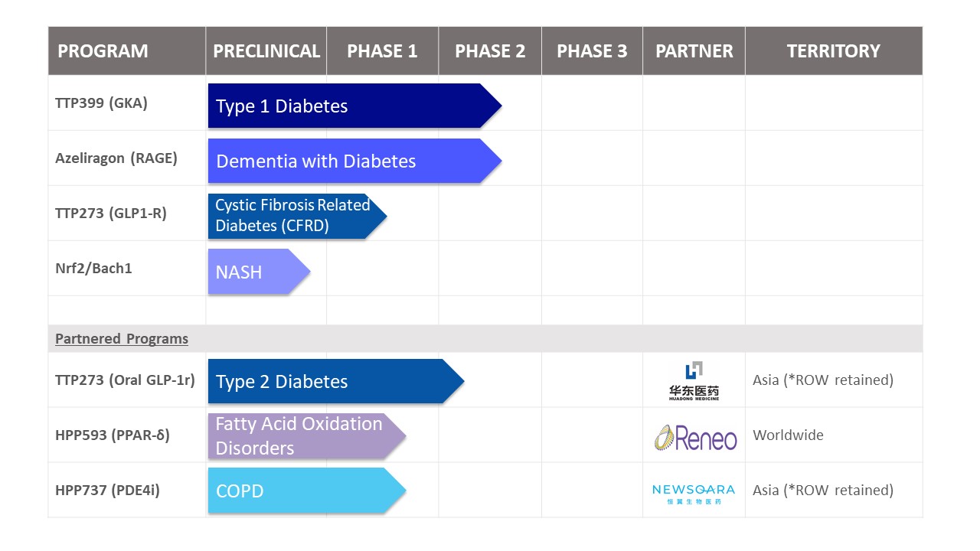Select the TTP399 (GKA) program label

click(101, 103)
